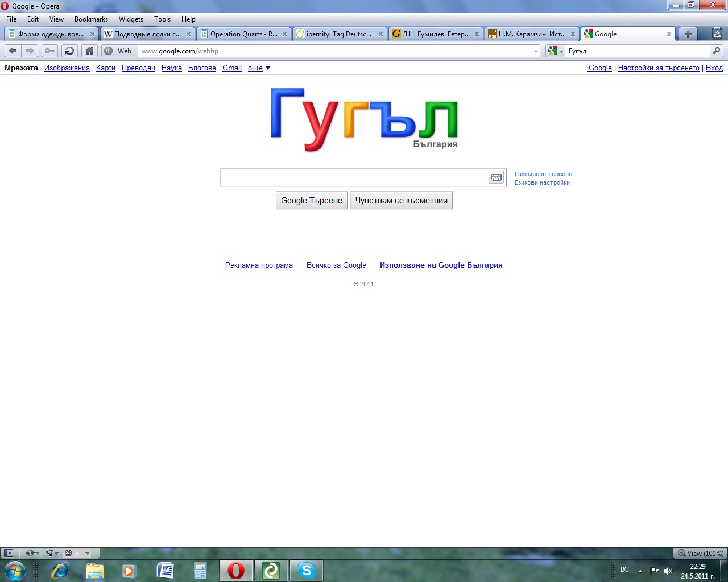This screenshot has height=582, width=728.
Task: Open iGoogle link
Action: tap(599, 68)
